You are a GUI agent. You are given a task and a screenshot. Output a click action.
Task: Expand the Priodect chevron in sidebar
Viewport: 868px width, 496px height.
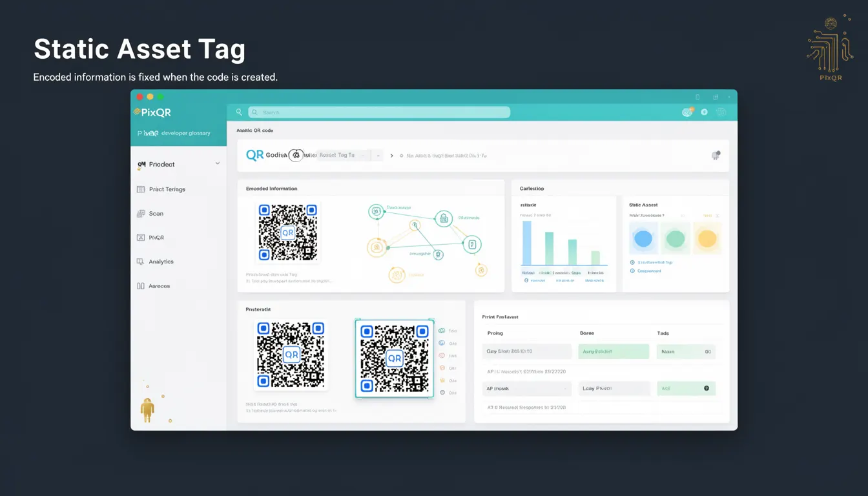[218, 163]
